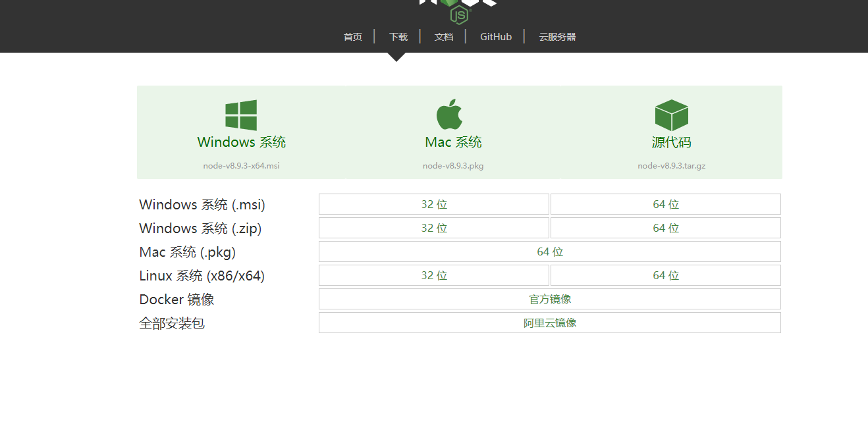This screenshot has height=424, width=868.
Task: Download node-v8.9.3.tar.gz file link
Action: (672, 166)
